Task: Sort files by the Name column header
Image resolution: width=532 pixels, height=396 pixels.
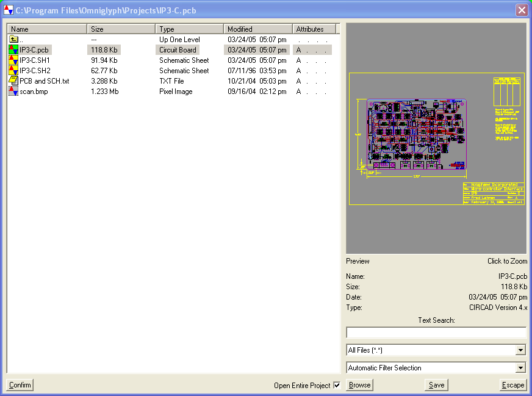Action: (x=47, y=29)
